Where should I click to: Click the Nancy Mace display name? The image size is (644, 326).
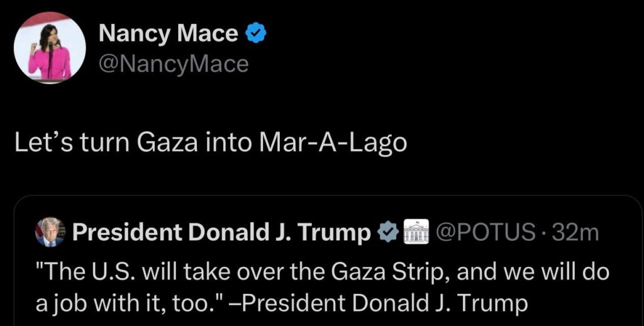pyautogui.click(x=168, y=35)
